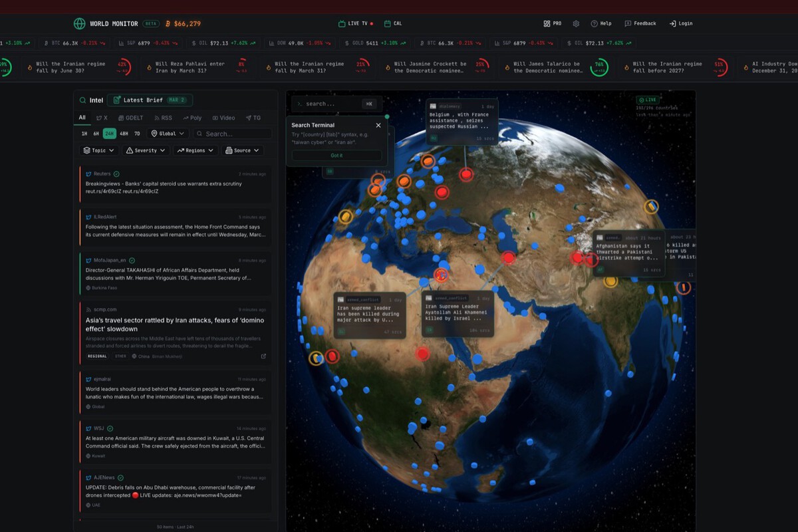Image resolution: width=798 pixels, height=532 pixels.
Task: Open the Global location dropdown
Action: click(x=168, y=134)
